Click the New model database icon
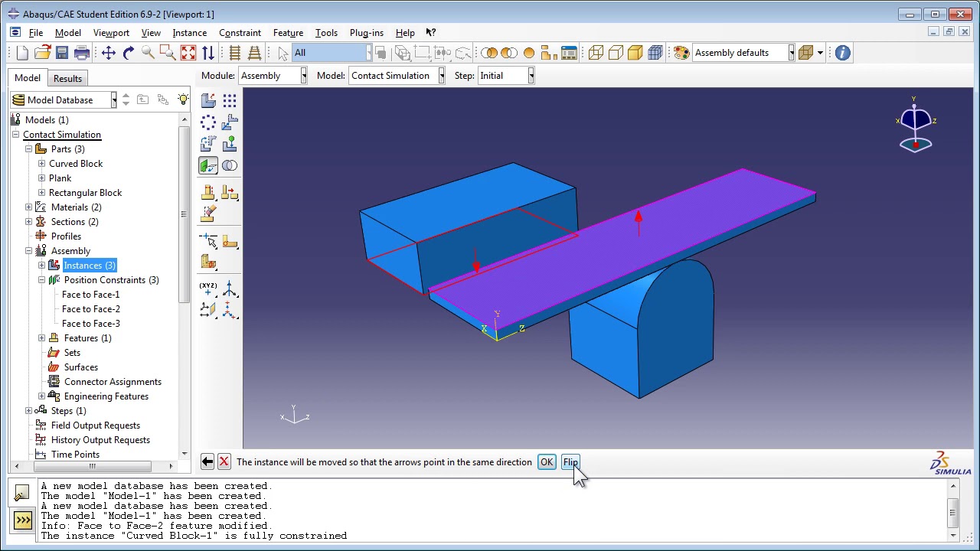Image resolution: width=980 pixels, height=551 pixels. pos(22,53)
